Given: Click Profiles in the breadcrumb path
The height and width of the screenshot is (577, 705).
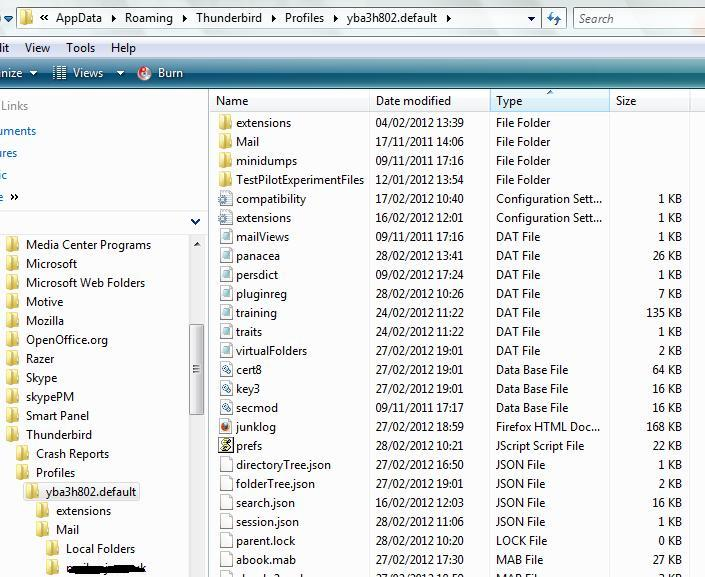Looking at the screenshot, I should [x=304, y=18].
